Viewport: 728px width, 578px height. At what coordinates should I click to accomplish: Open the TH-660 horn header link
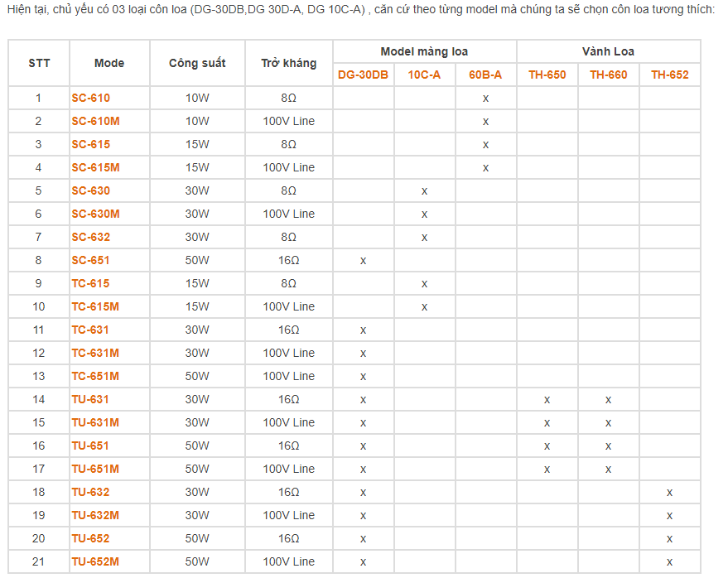608,75
